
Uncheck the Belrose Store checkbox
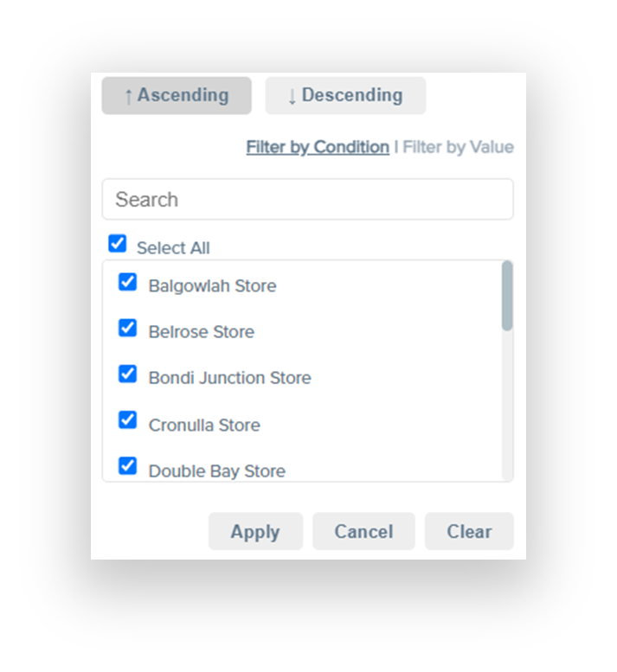[x=127, y=328]
